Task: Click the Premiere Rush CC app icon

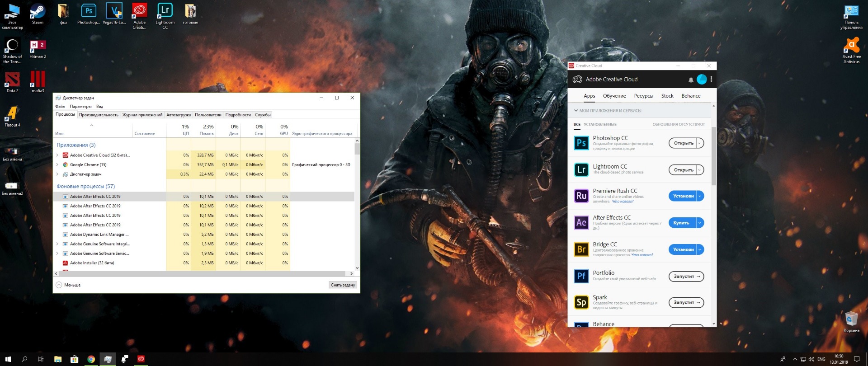Action: 581,196
